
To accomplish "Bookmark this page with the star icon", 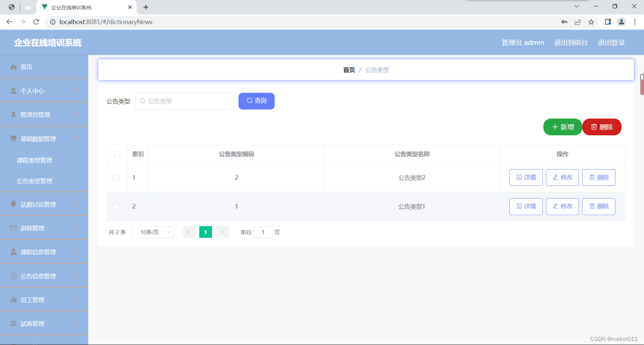I will [x=591, y=22].
